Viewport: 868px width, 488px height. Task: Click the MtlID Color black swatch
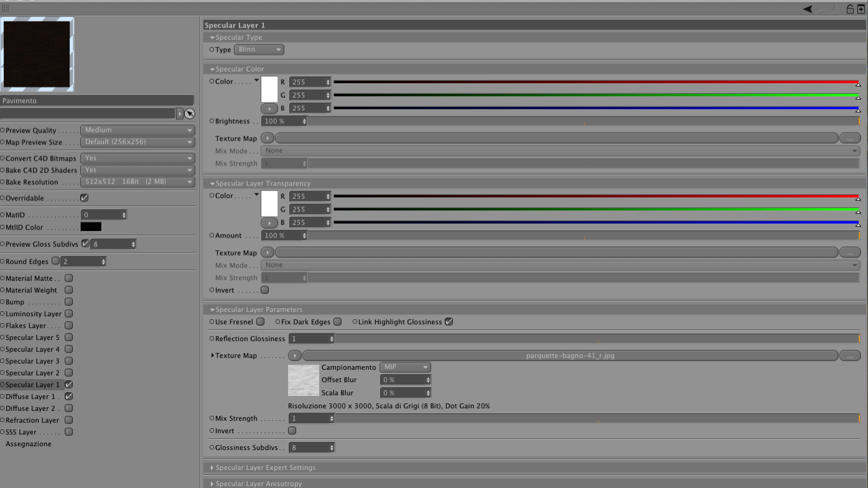tap(91, 227)
